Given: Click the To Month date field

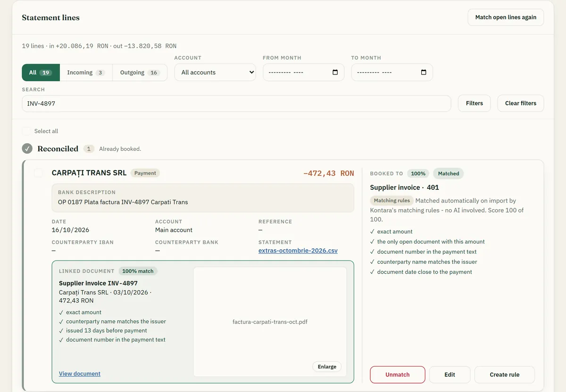Looking at the screenshot, I should [x=392, y=72].
